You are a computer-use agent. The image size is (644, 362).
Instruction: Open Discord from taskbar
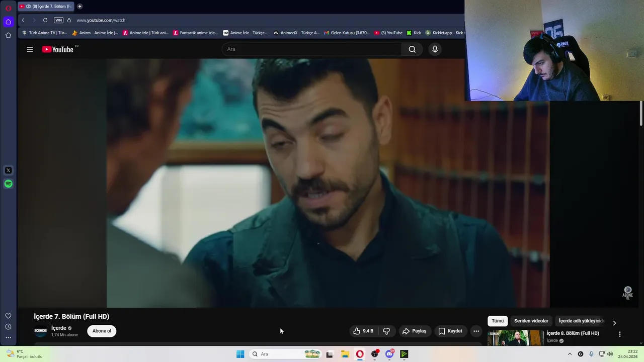point(389,354)
